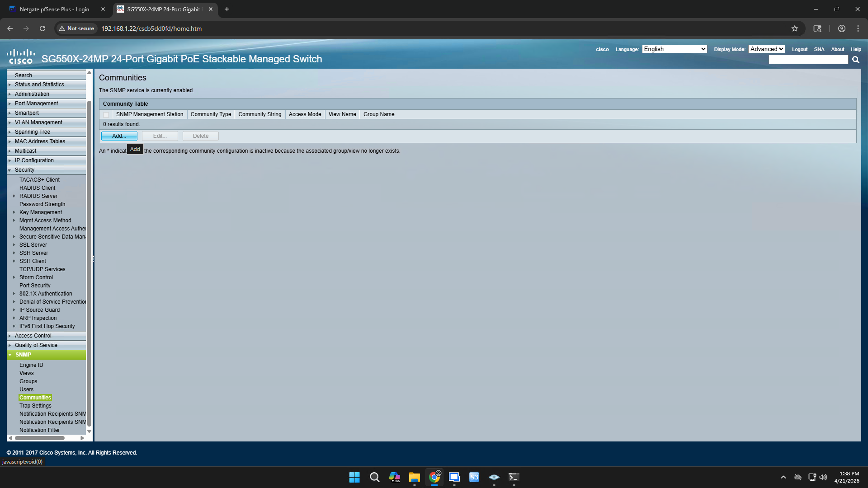
Task: Open the Windows Start menu
Action: 354,477
